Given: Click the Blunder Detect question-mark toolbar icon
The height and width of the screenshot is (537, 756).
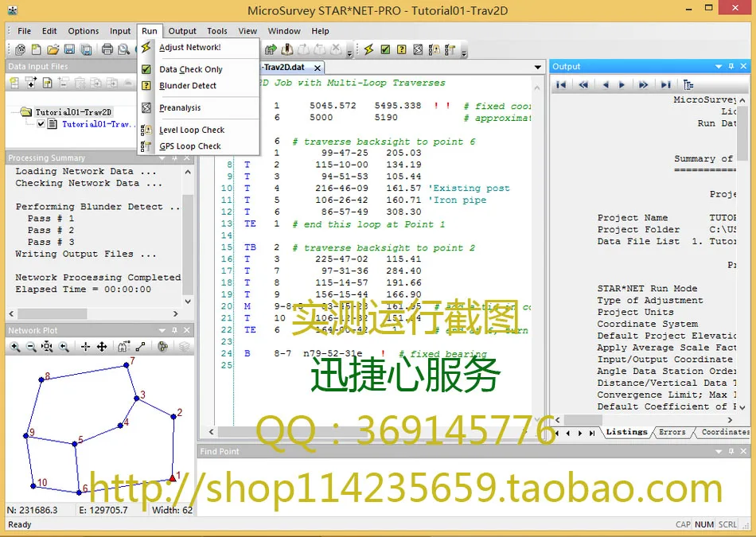Looking at the screenshot, I should pos(400,49).
